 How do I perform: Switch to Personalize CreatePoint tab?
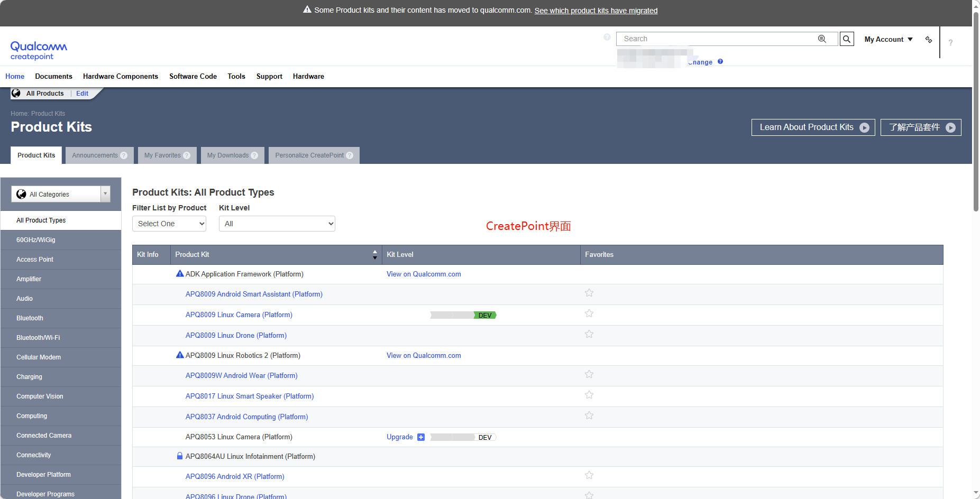(314, 155)
